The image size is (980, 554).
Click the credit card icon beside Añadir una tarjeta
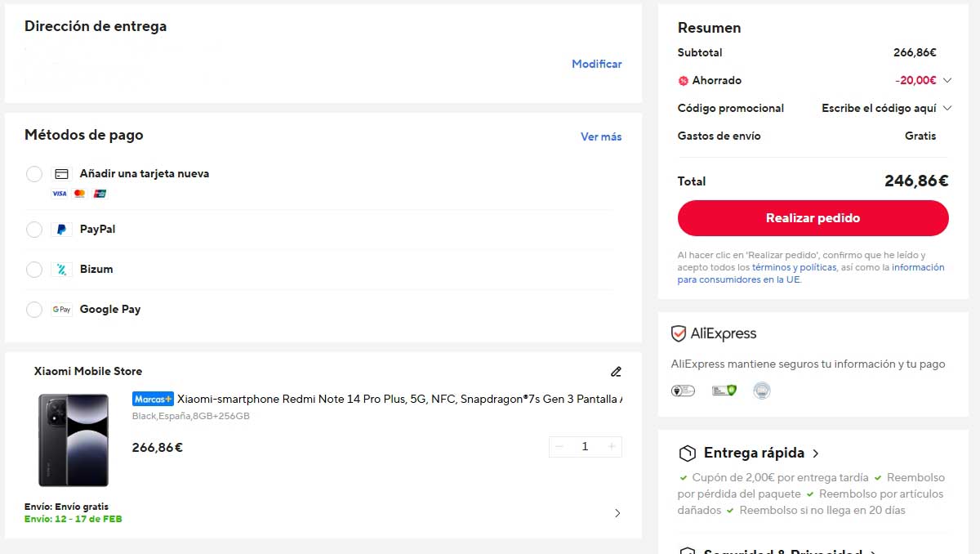61,173
